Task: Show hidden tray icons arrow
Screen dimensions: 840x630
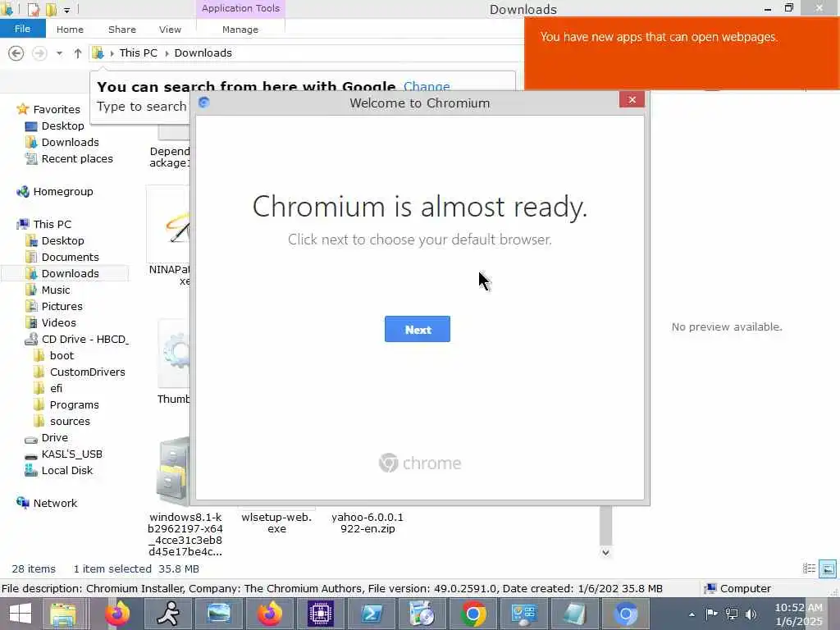Action: (x=692, y=614)
